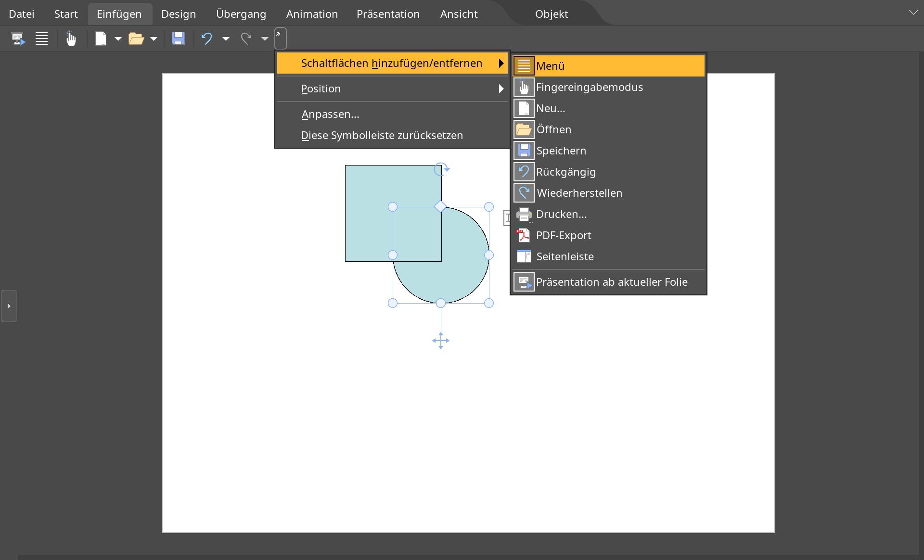Click the new document icon in the toolbar
The height and width of the screenshot is (560, 924).
(x=101, y=38)
